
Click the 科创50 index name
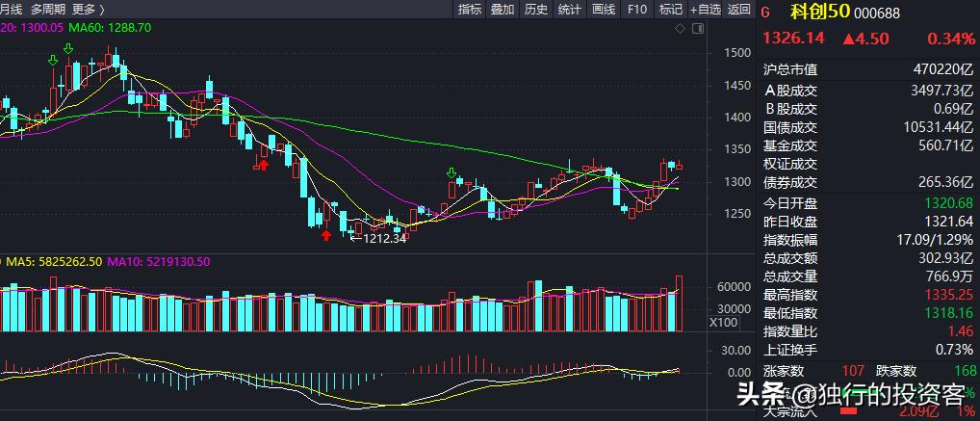coord(818,12)
